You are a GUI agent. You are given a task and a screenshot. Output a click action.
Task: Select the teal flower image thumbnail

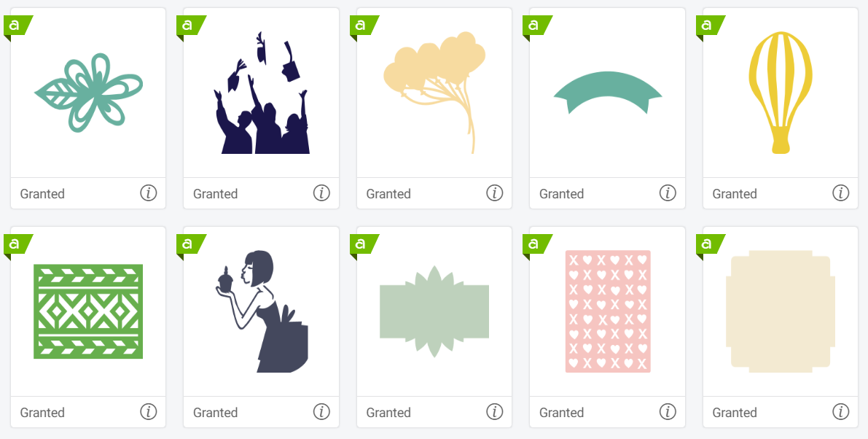point(89,93)
